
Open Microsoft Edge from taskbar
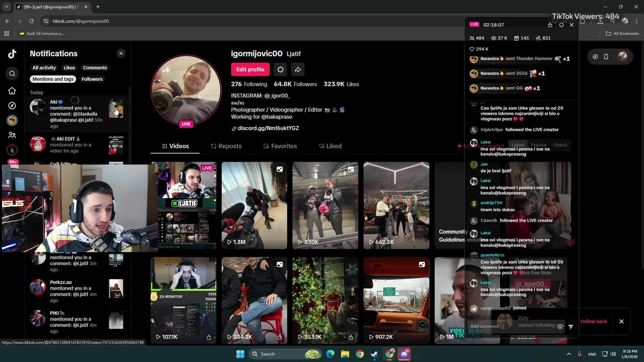pos(330,354)
